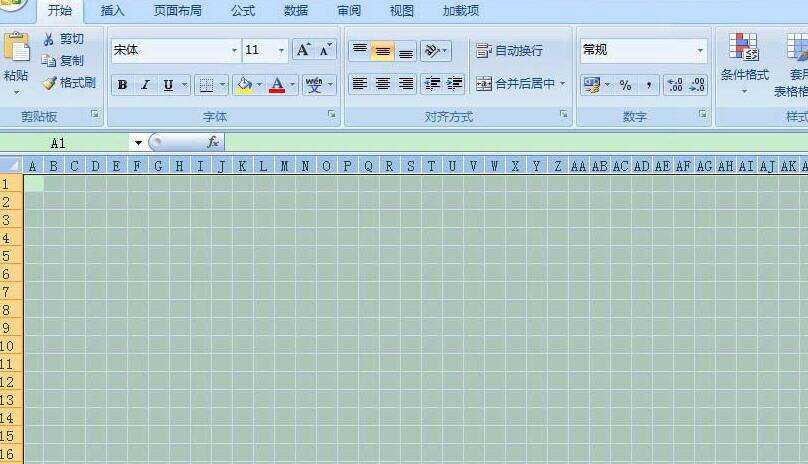Switch to 插入 (Insert) tab
The height and width of the screenshot is (464, 808).
[112, 10]
